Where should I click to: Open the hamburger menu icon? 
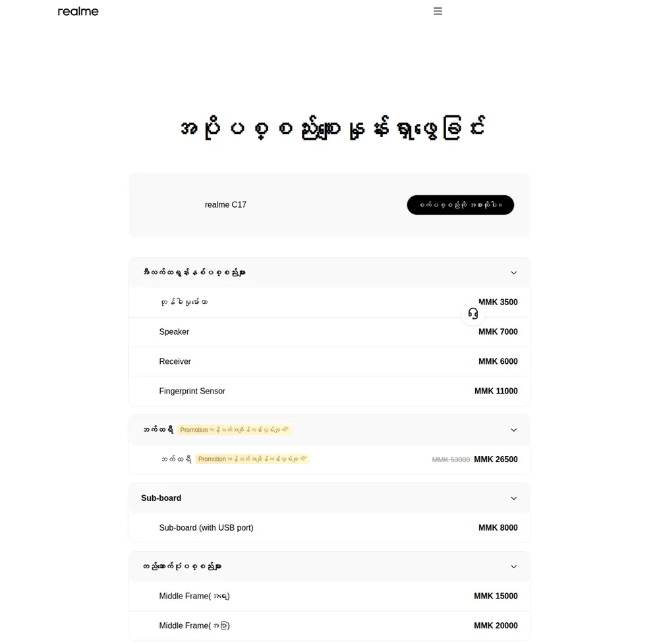438,11
